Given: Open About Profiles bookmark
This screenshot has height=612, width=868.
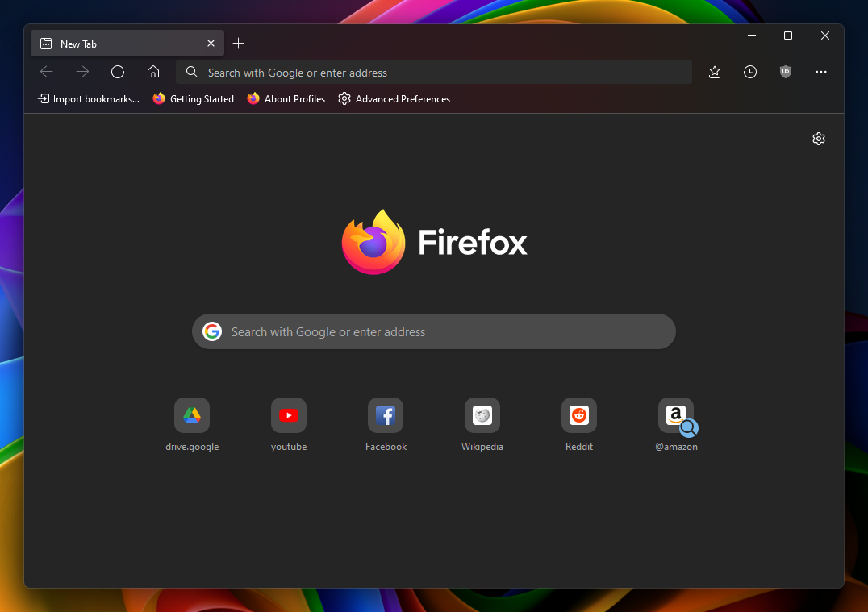Looking at the screenshot, I should (x=286, y=99).
